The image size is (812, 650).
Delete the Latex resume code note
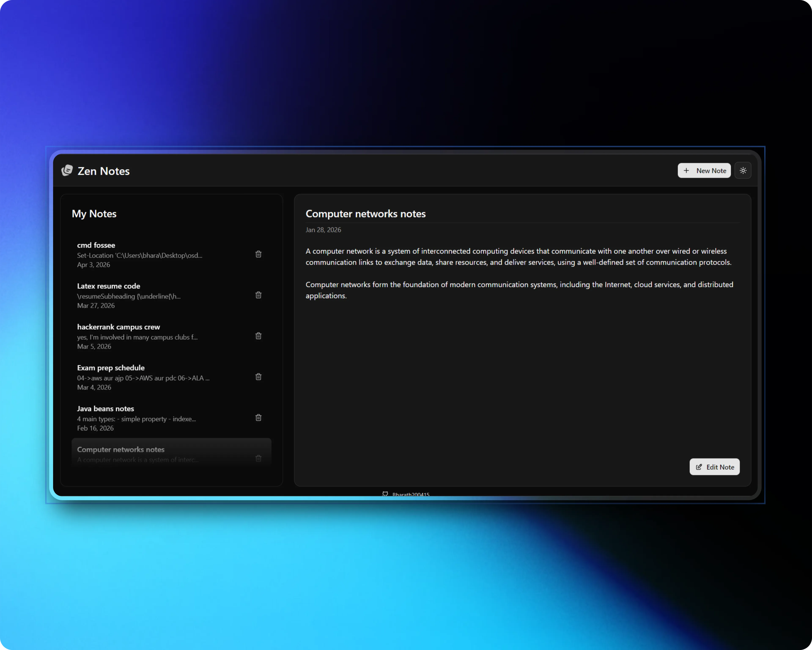(258, 295)
